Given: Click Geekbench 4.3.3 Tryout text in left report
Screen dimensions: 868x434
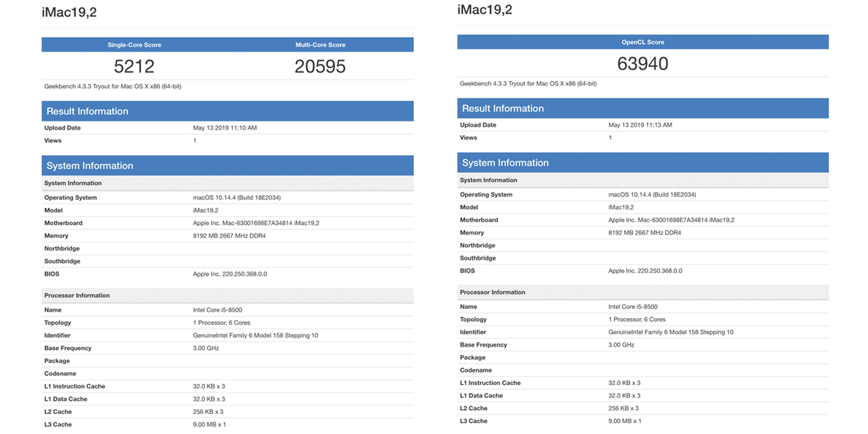Looking at the screenshot, I should 113,87.
